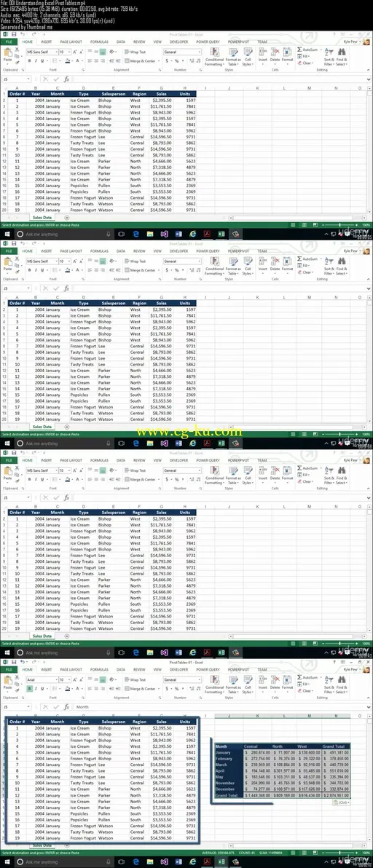Image resolution: width=373 pixels, height=868 pixels.
Task: Toggle Italic in the pivot table frame's Font group
Action: coord(36,689)
